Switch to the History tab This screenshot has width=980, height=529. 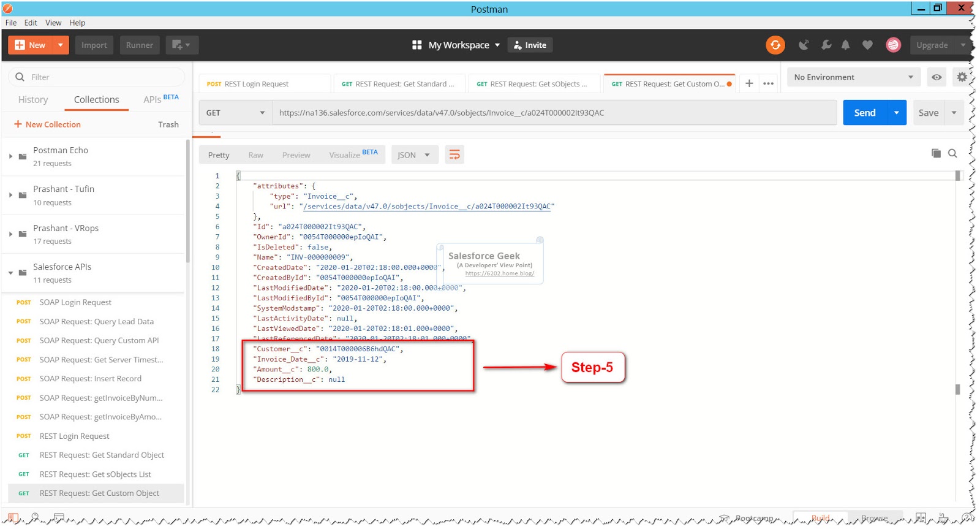pos(33,99)
